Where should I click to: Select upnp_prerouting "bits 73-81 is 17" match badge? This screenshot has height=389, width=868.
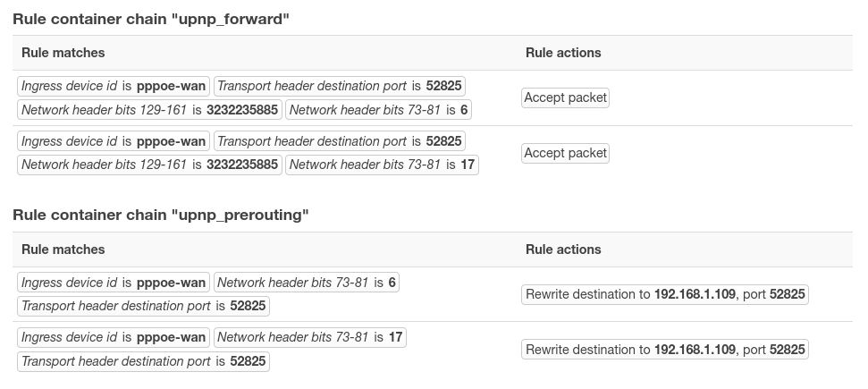pyautogui.click(x=310, y=338)
